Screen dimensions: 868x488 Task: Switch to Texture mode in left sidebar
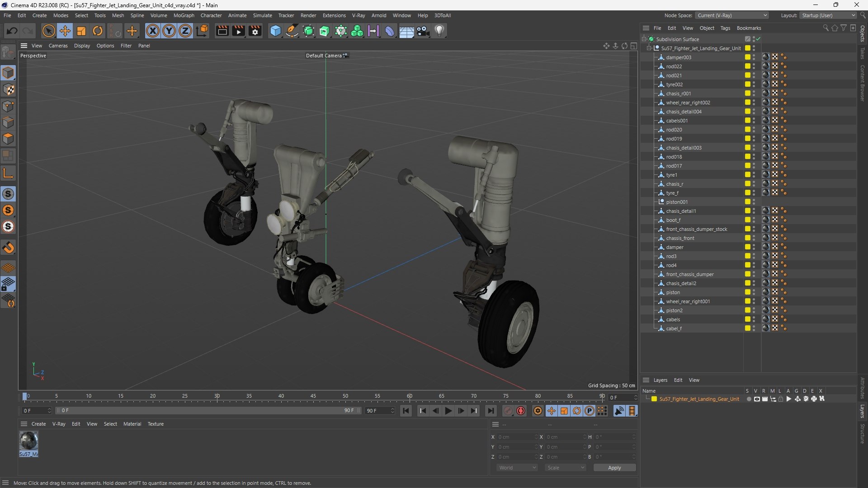8,89
